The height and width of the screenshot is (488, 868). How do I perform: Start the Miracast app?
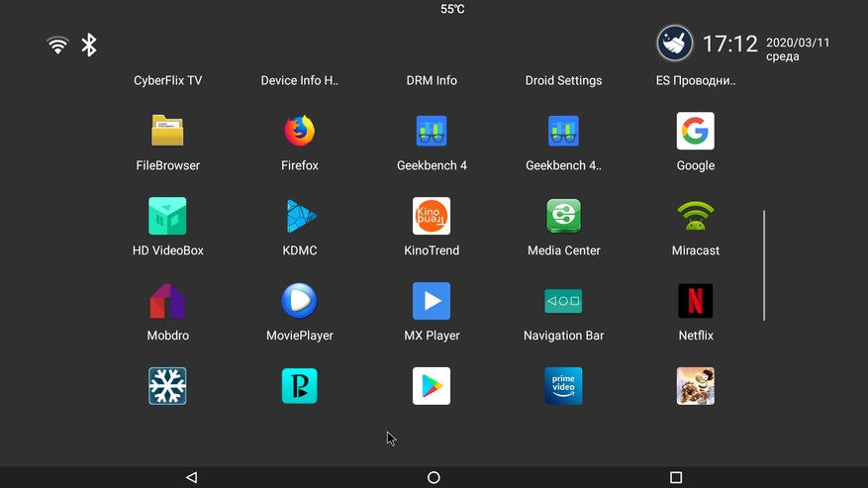tap(695, 216)
